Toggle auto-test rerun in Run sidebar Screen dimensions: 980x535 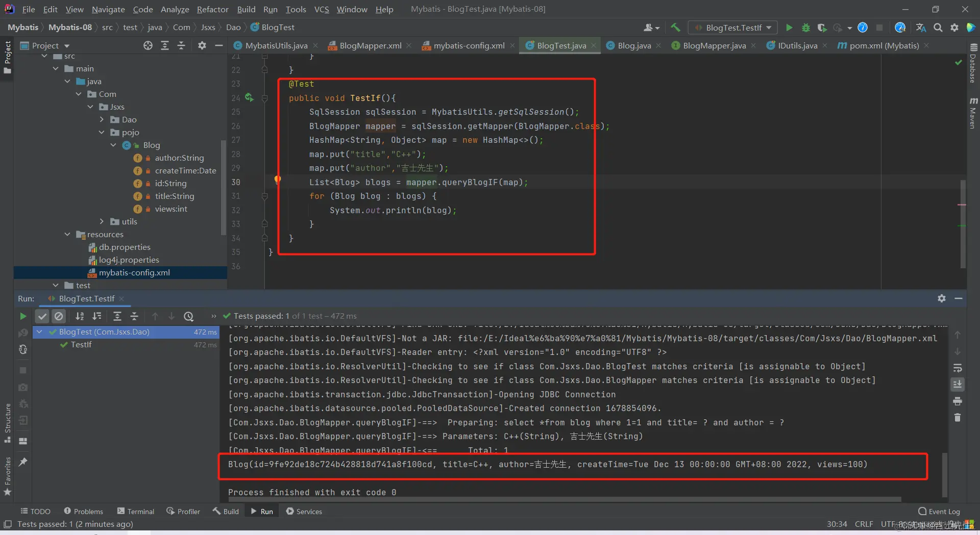coord(23,349)
